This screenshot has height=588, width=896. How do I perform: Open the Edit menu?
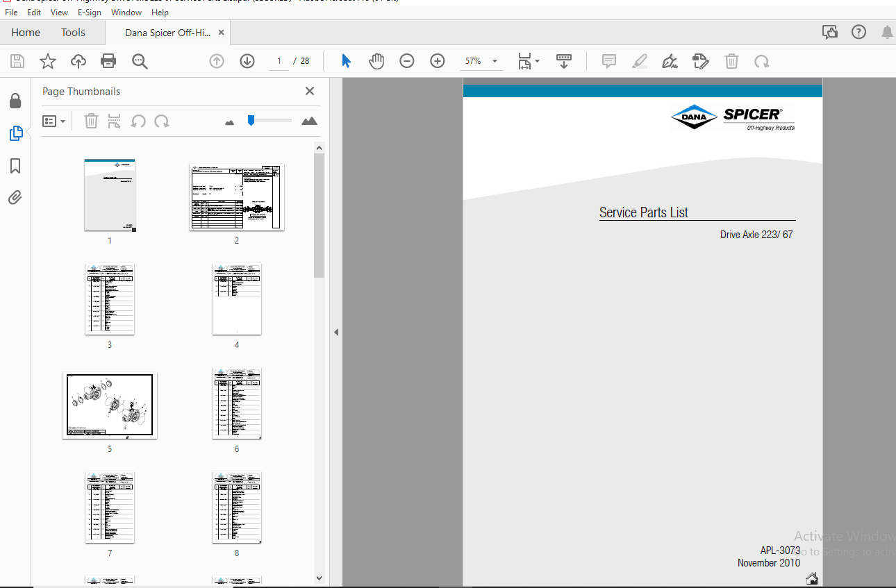pos(34,12)
